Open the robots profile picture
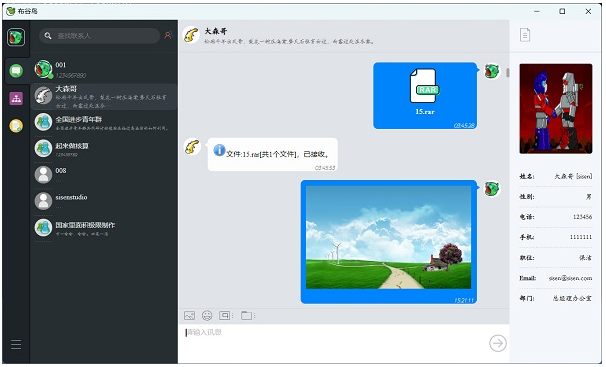The image size is (606, 367). (556, 109)
